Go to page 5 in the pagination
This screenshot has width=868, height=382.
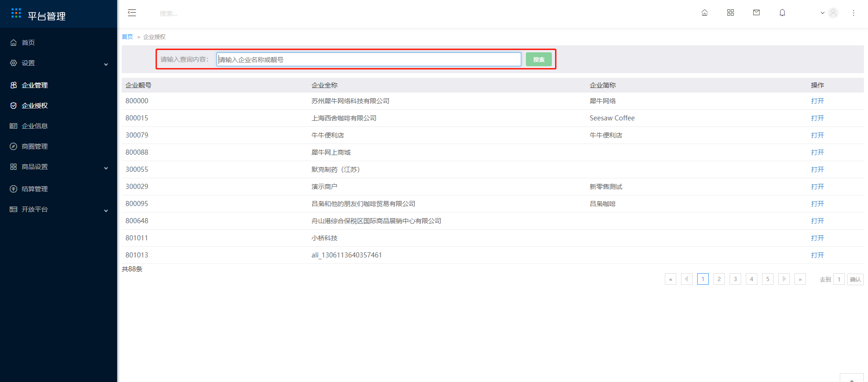point(768,279)
